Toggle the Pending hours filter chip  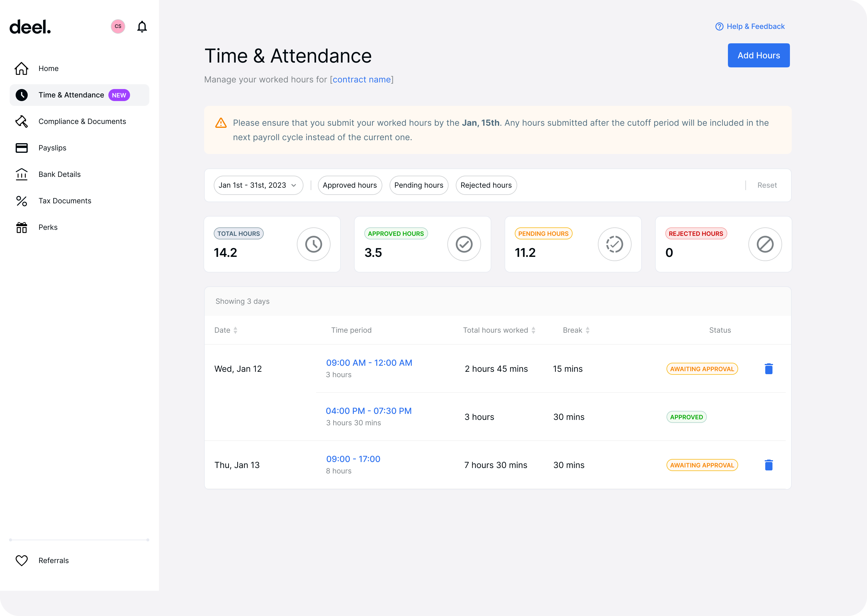(418, 185)
